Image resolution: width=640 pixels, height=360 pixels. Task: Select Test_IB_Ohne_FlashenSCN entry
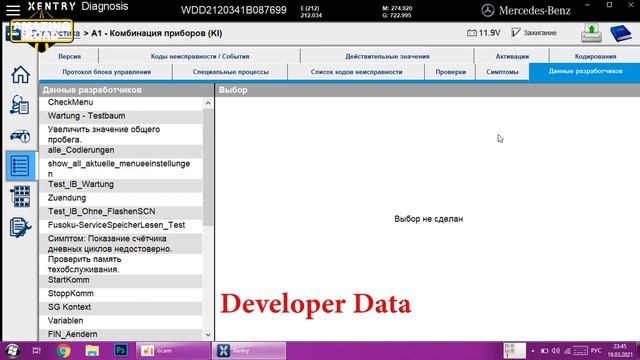pyautogui.click(x=121, y=212)
